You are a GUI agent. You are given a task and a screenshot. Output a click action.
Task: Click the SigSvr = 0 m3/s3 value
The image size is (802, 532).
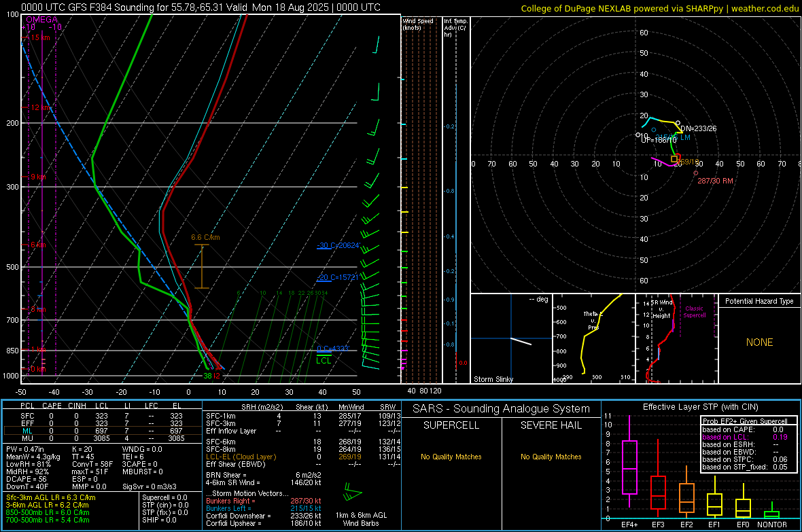click(150, 486)
